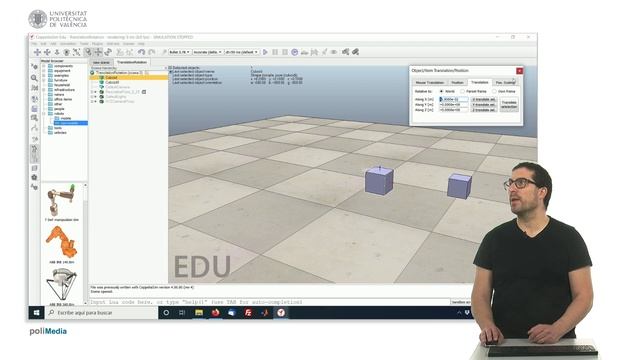
Task: Click the assemble/disassemble toolbar icon
Action: pos(120,52)
